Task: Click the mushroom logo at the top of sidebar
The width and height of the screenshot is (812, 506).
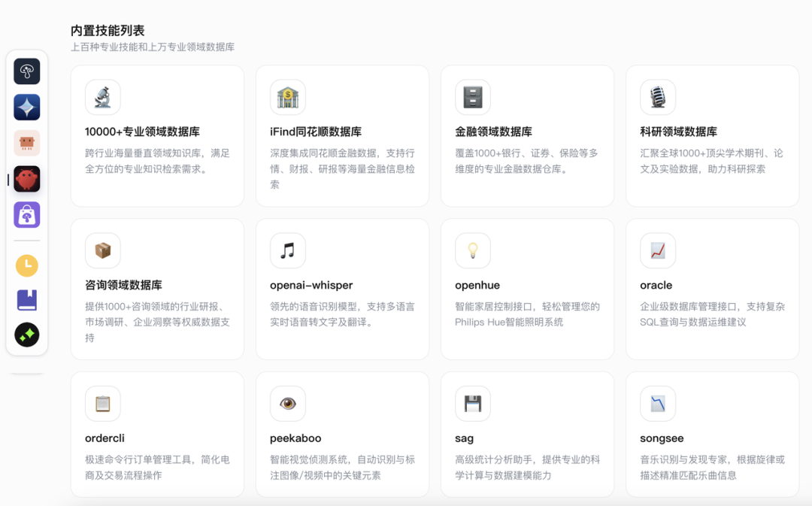Action: 27,71
